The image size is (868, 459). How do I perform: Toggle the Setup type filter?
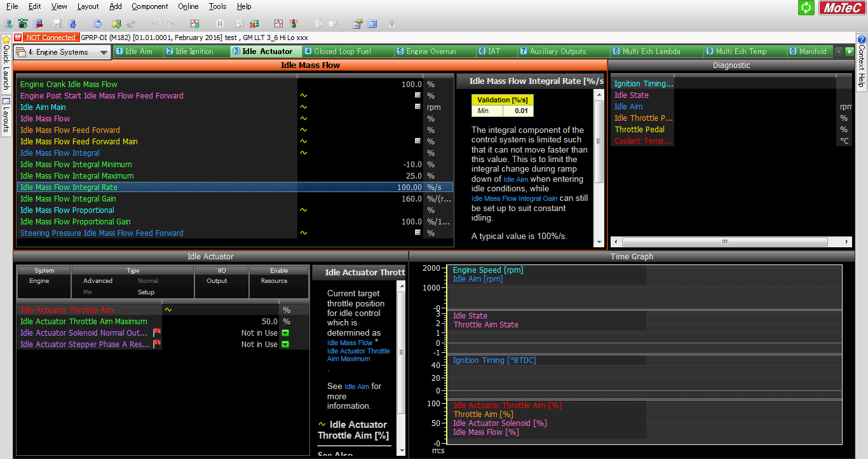(146, 292)
